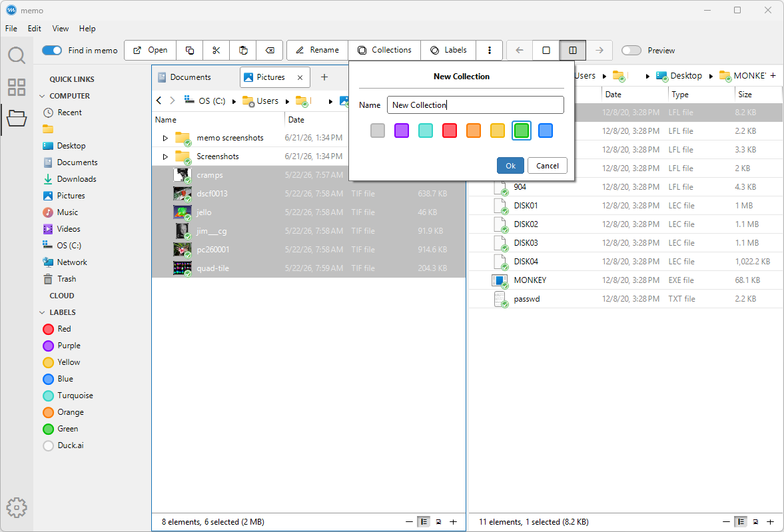The height and width of the screenshot is (532, 784).
Task: Open the Edit menu
Action: pos(35,29)
